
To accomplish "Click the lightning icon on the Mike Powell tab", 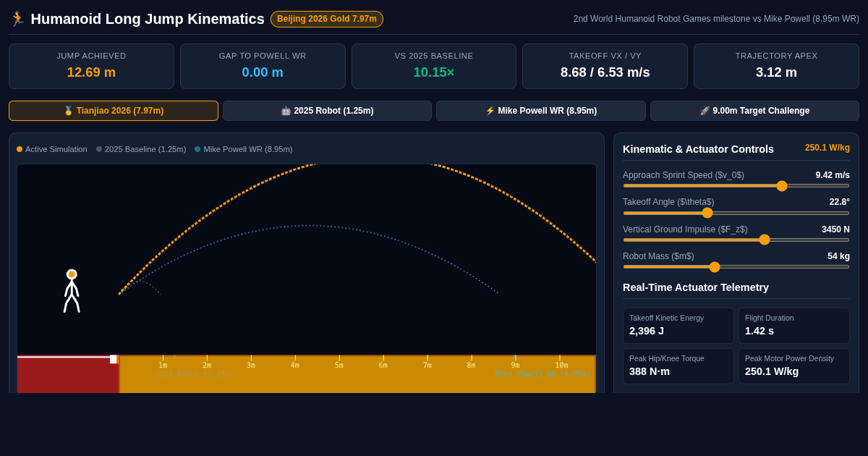I will pos(490,111).
